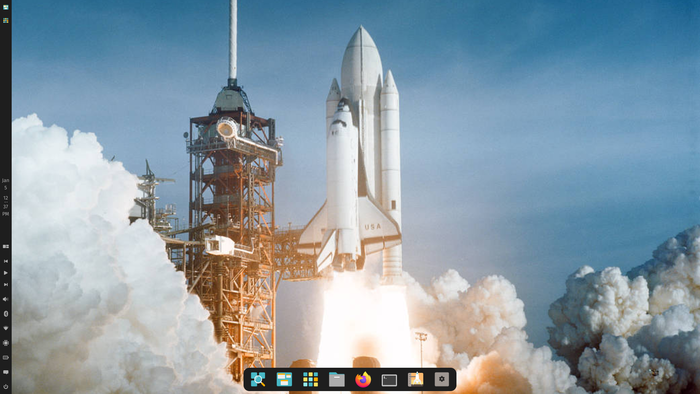The width and height of the screenshot is (700, 394).
Task: Open the Bluetooth applet
Action: [6, 314]
